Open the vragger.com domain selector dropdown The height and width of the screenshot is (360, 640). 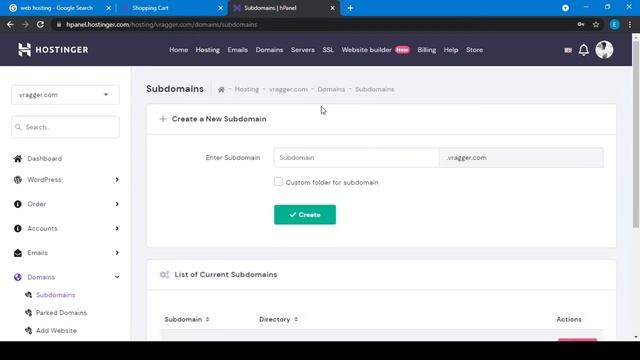click(65, 95)
